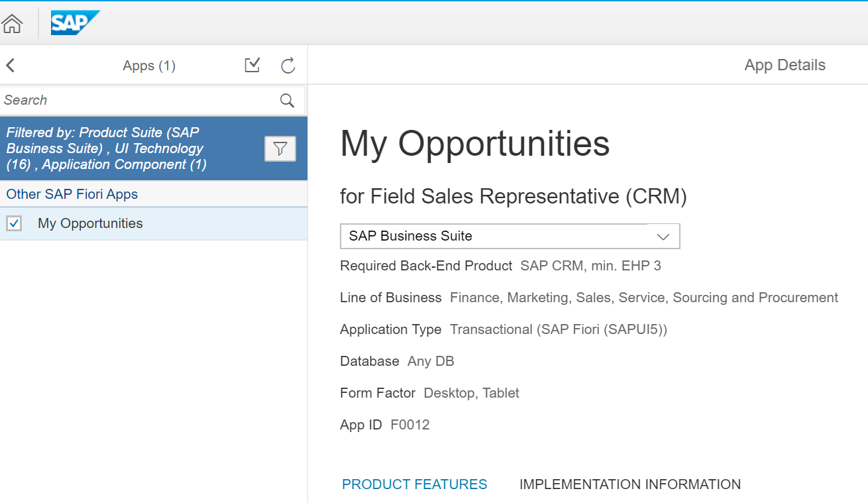
Task: Uncheck the My Opportunities checkbox
Action: click(x=14, y=223)
